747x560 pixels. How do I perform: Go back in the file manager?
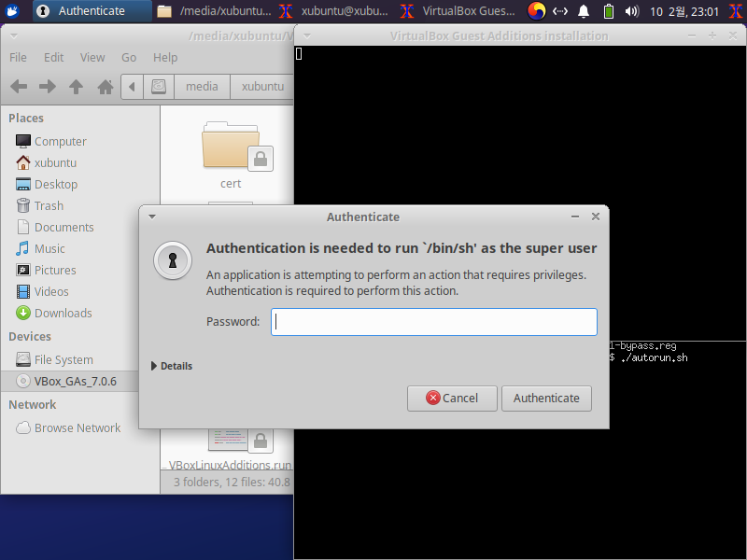[19, 87]
